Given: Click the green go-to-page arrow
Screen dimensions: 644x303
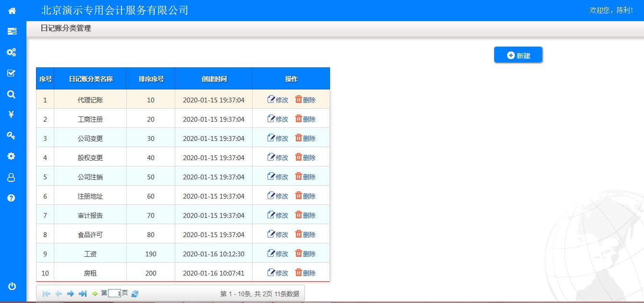Looking at the screenshot, I should point(95,293).
